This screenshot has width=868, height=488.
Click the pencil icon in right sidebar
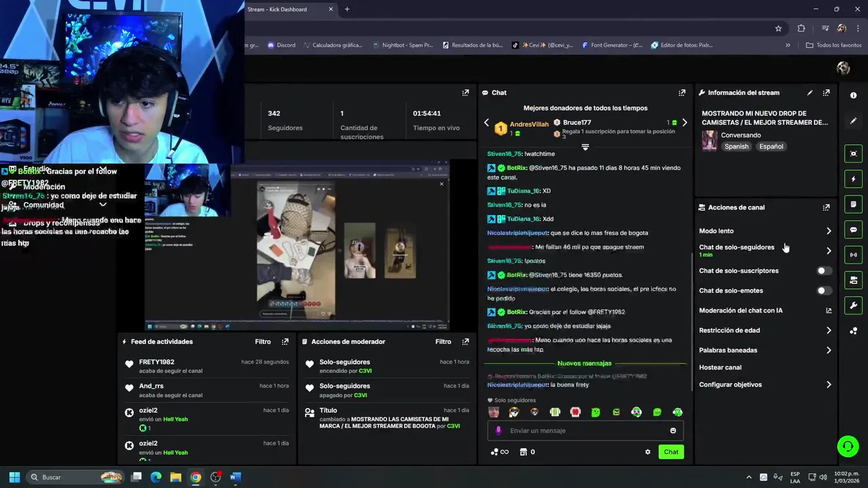click(x=854, y=121)
